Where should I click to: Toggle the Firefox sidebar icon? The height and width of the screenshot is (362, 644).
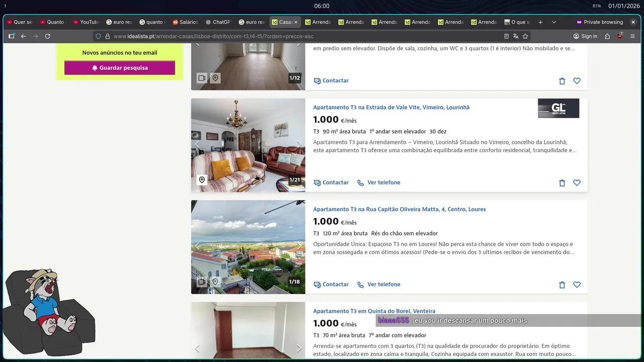tap(11, 36)
